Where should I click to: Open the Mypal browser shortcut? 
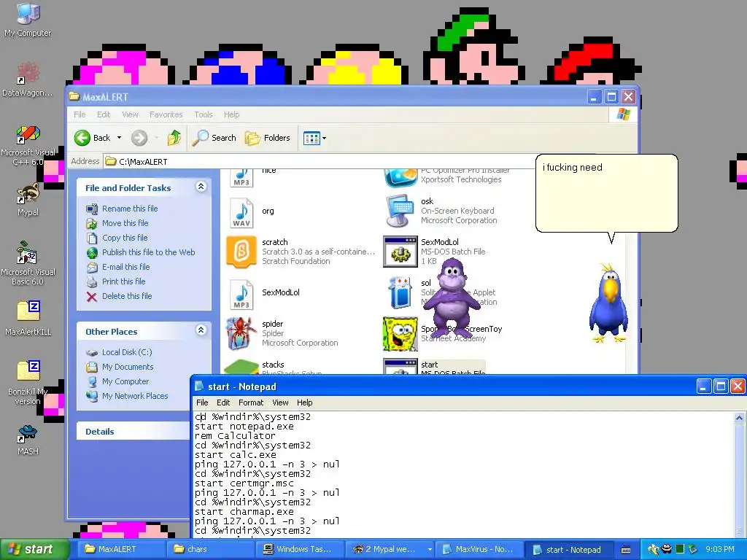[28, 200]
